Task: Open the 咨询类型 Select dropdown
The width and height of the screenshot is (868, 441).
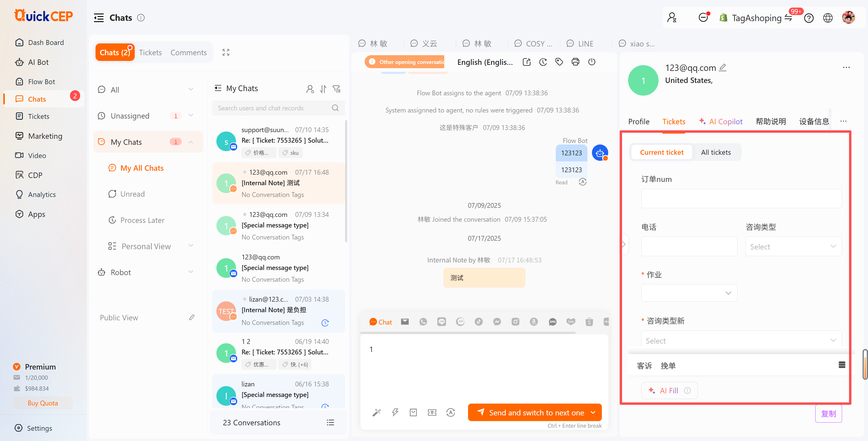Action: point(793,246)
